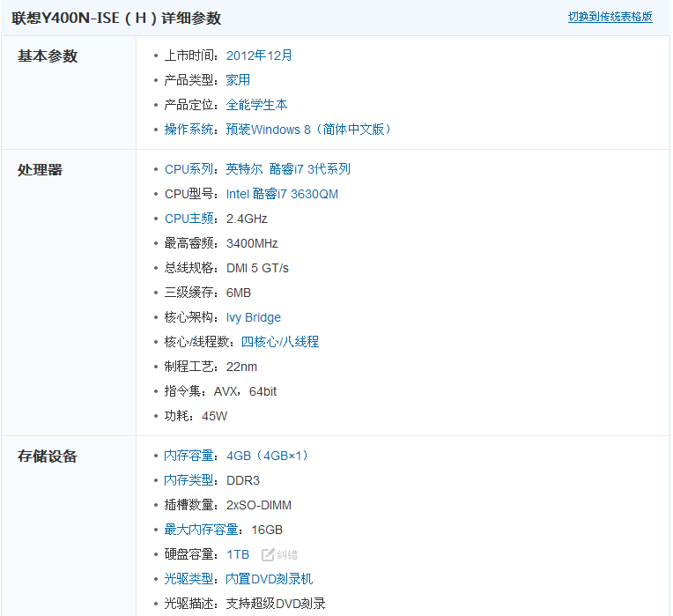This screenshot has height=616, width=673.
Task: Click the 45W power consumption value
Action: tap(215, 416)
